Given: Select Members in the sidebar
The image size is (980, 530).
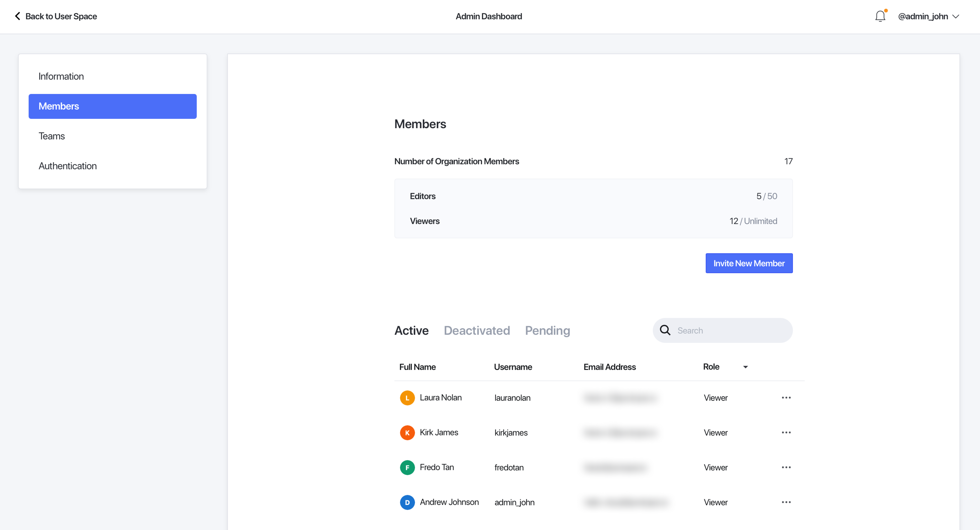Looking at the screenshot, I should [x=113, y=106].
